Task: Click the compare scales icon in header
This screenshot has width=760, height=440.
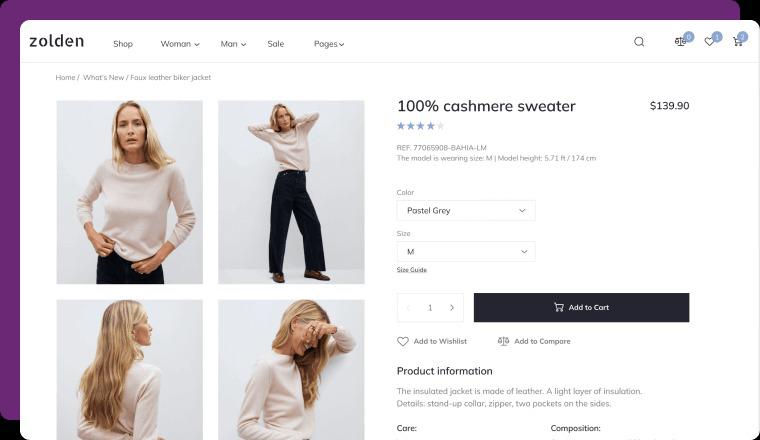Action: pyautogui.click(x=681, y=42)
